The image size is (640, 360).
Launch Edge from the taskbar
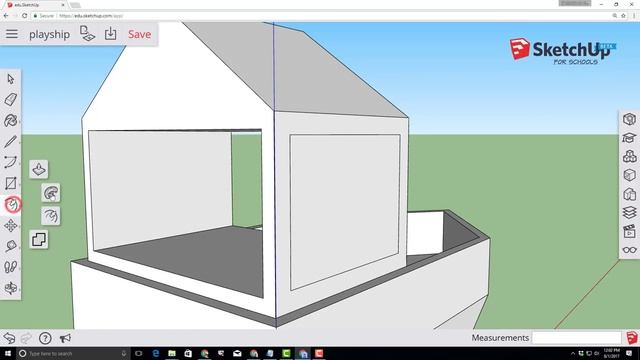coord(156,353)
